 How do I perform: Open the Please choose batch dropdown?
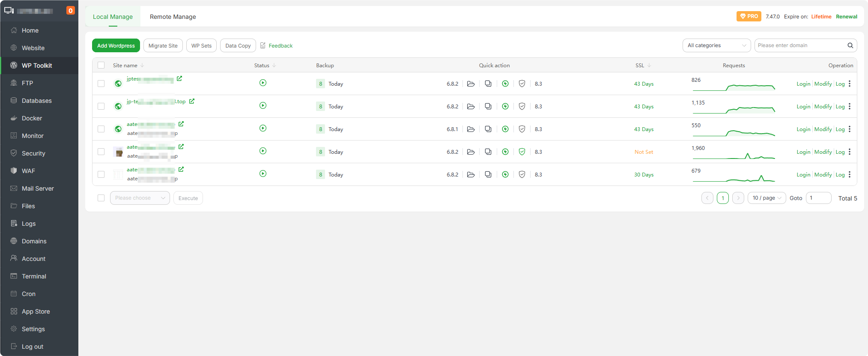pos(140,198)
